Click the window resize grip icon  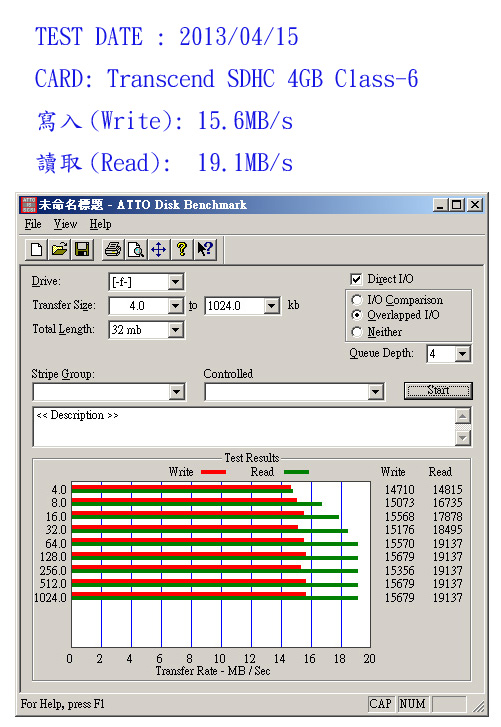pos(479,706)
